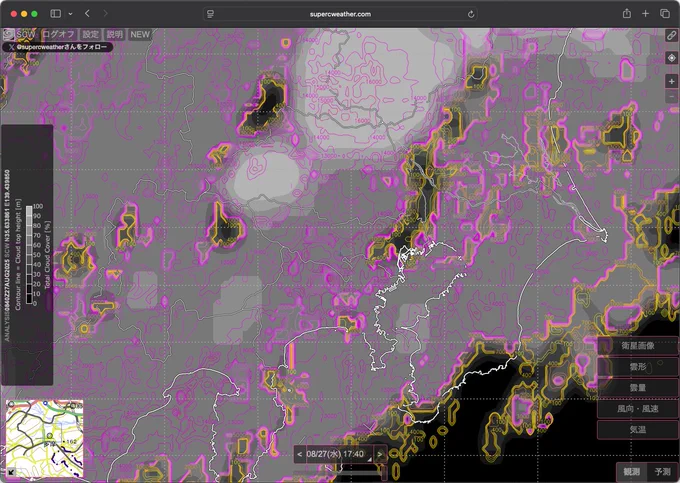Open the NEW menu item
This screenshot has width=680, height=483.
click(x=140, y=34)
